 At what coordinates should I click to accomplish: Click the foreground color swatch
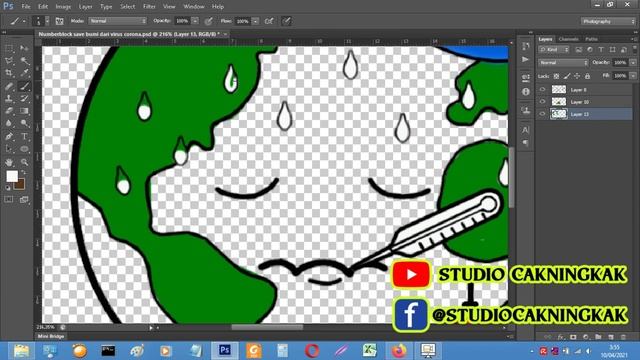point(12,176)
